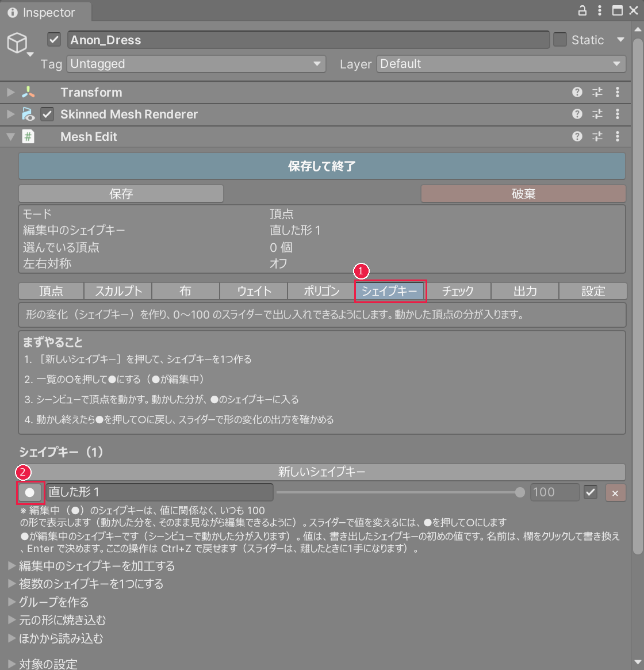Switch to the スカルプト tab

click(x=118, y=291)
